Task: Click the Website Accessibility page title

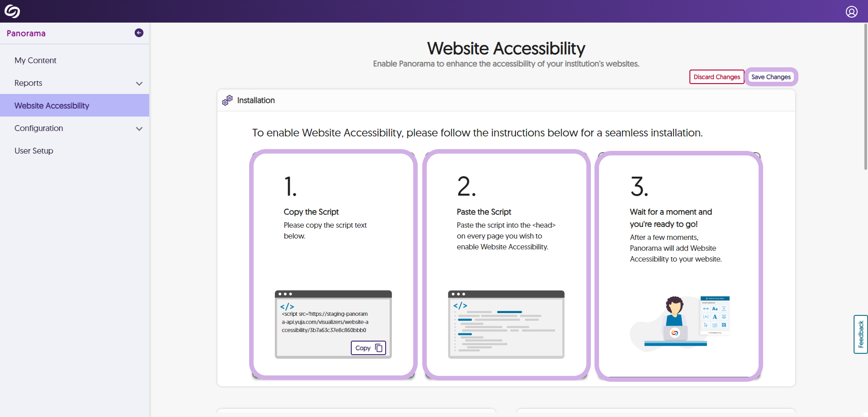Action: (506, 48)
